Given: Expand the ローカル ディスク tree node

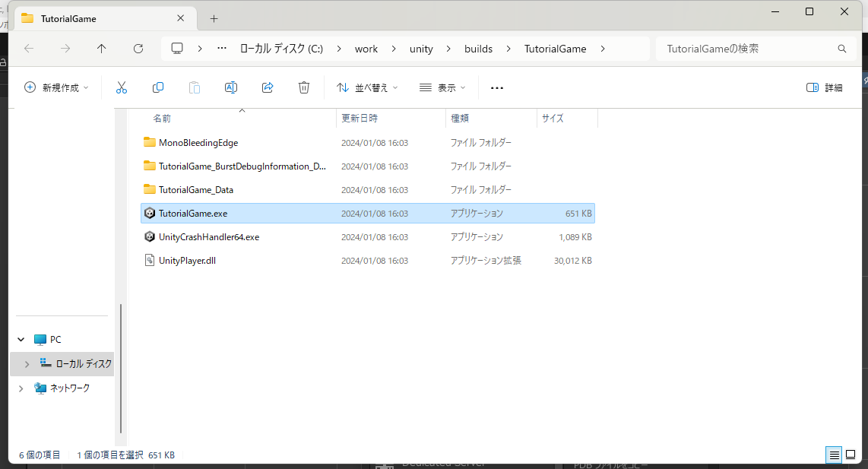Looking at the screenshot, I should (x=27, y=364).
